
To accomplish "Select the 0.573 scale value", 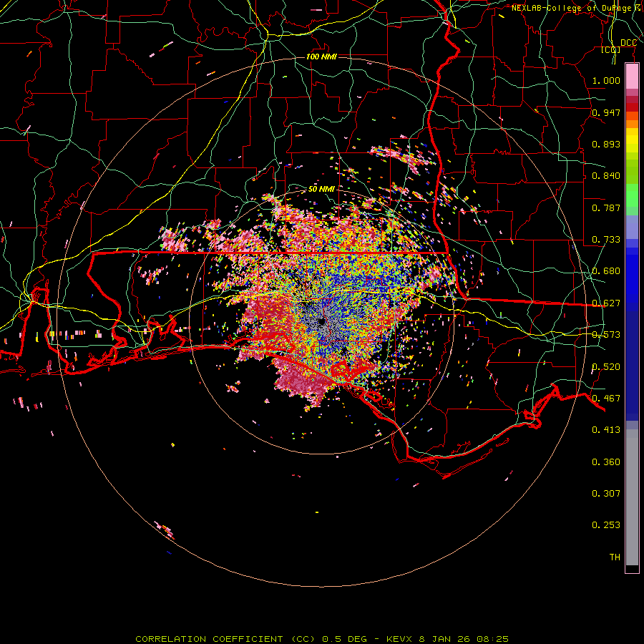I will (606, 335).
